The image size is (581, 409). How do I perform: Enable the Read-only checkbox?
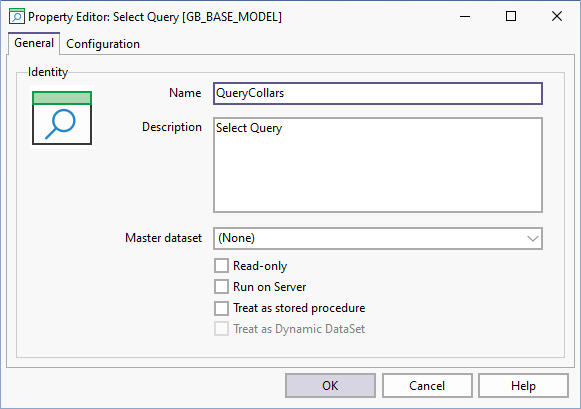pyautogui.click(x=222, y=266)
